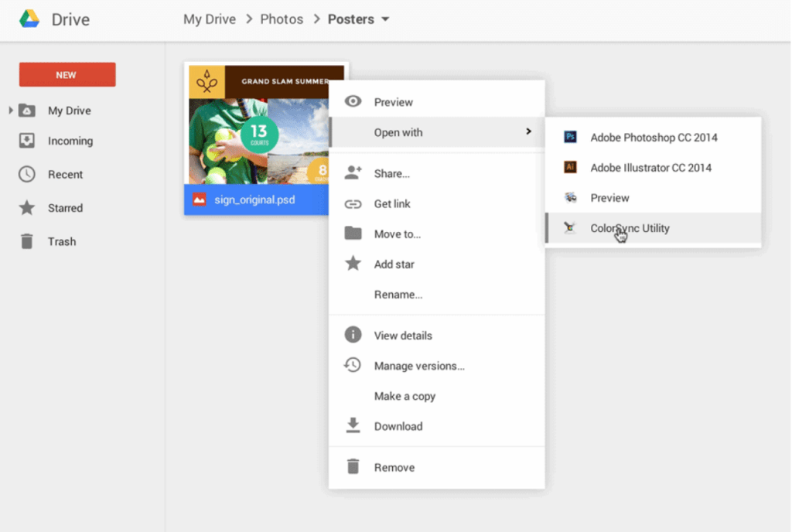Open Trash in the sidebar

[x=61, y=241]
